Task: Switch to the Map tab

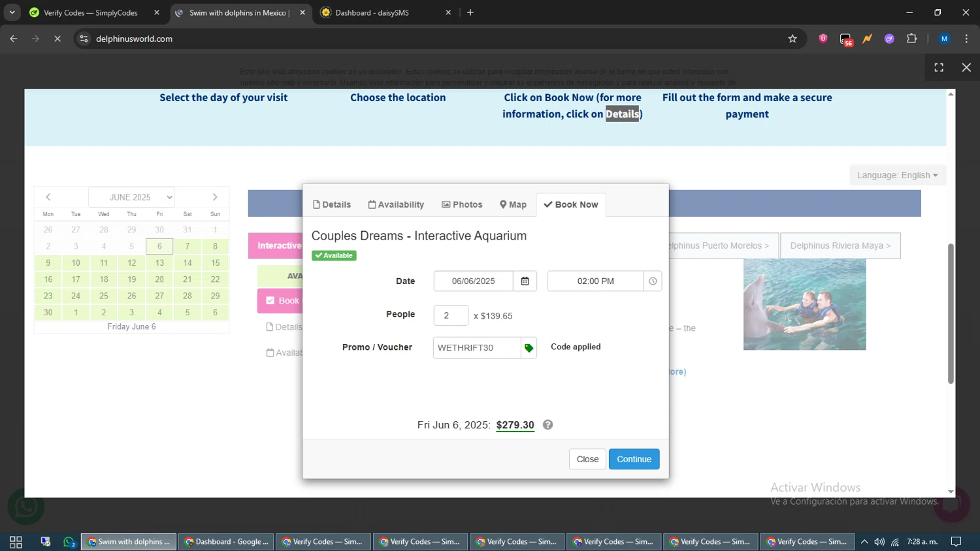Action: 513,204
